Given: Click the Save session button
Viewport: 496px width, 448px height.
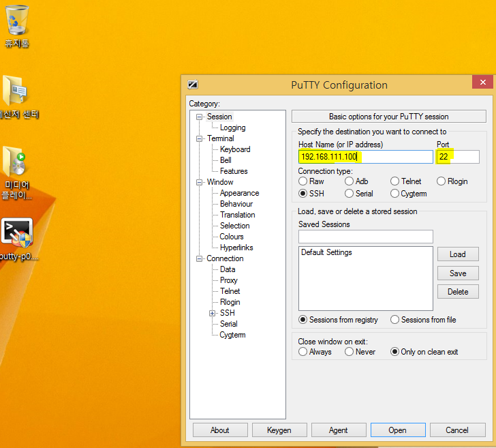Looking at the screenshot, I should click(x=458, y=273).
